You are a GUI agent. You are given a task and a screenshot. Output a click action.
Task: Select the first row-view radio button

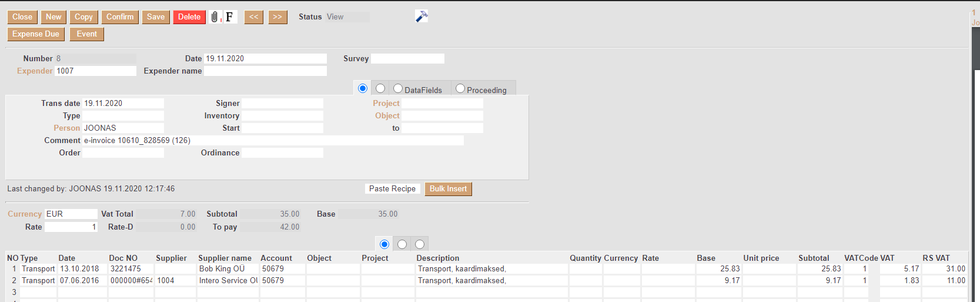coord(384,244)
